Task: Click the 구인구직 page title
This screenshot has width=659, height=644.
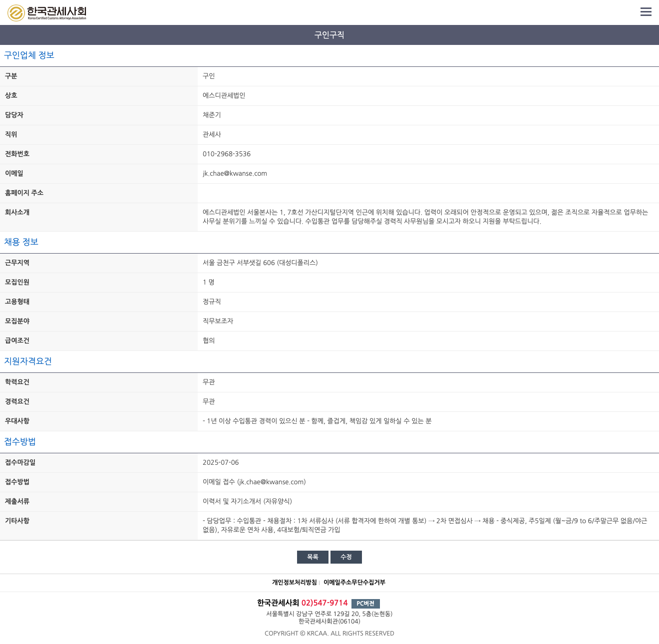Action: pos(329,35)
